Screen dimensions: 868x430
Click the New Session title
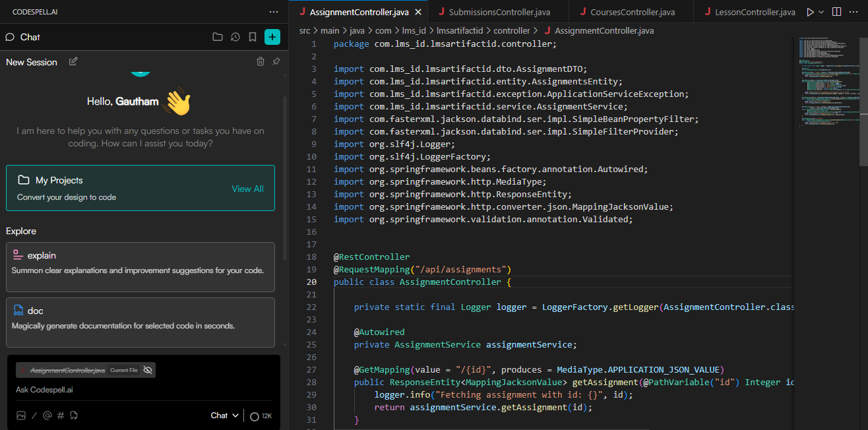[x=32, y=62]
